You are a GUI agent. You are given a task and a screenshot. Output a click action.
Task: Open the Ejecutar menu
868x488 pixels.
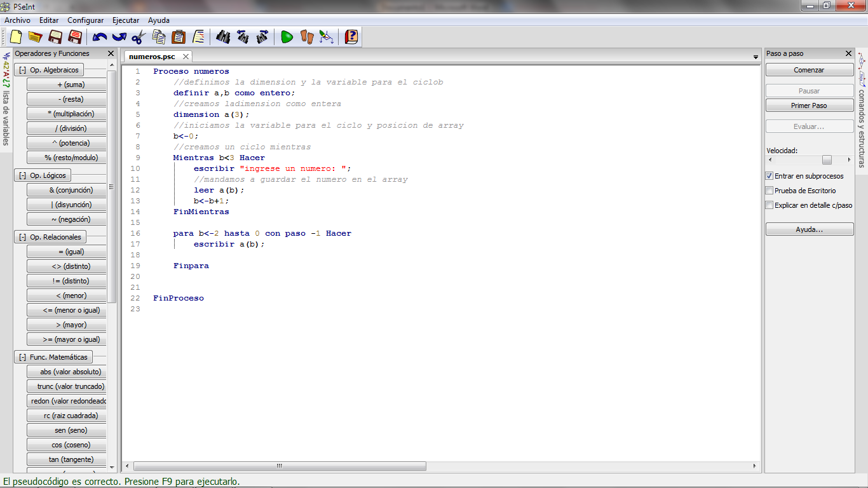(x=125, y=20)
